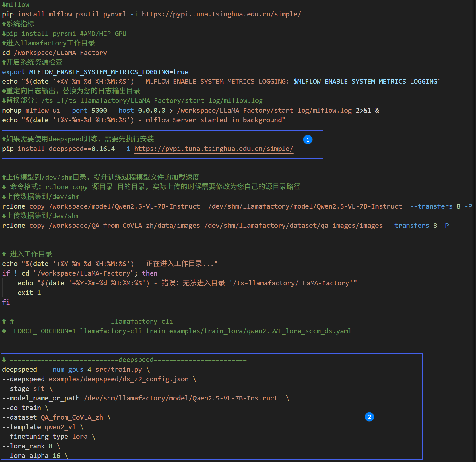This screenshot has width=476, height=462.
Task: Click the 'fi' keyword closing the if block
Action: coord(6,302)
